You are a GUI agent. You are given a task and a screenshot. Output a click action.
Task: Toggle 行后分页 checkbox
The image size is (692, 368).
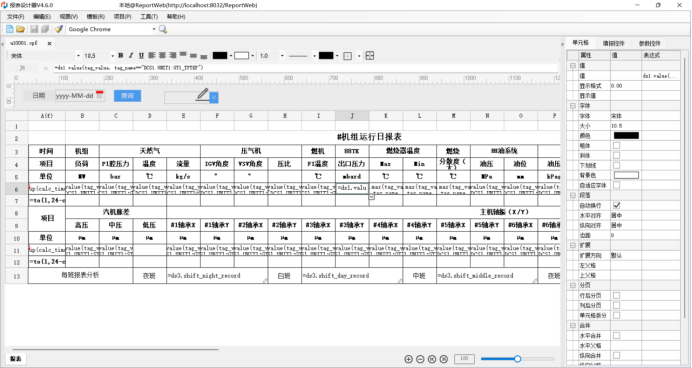click(x=617, y=295)
